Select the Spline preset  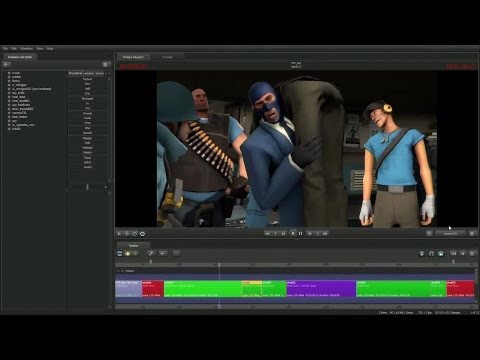87,162
